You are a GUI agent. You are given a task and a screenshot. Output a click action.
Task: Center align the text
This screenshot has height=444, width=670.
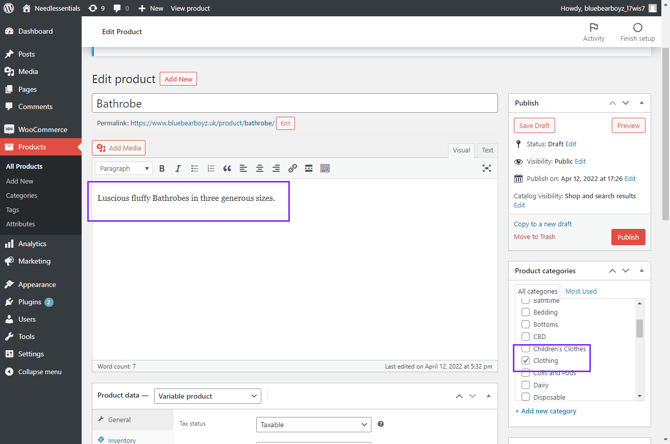(260, 169)
